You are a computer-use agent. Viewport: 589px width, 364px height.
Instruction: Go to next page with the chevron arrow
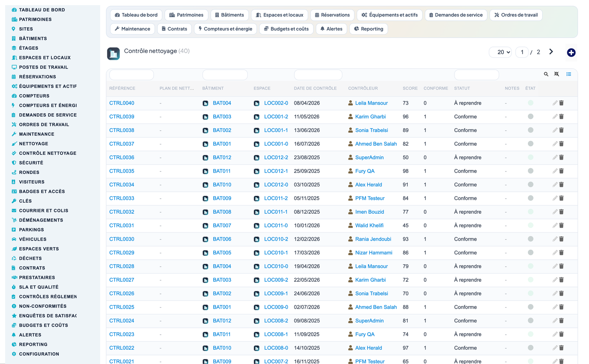(551, 52)
